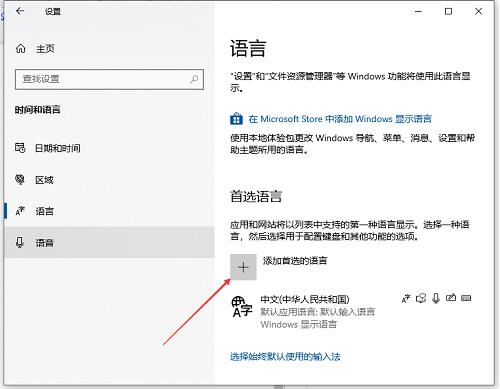Image resolution: width=500 pixels, height=389 pixels.
Task: Maximize the 设置 window
Action: (449, 11)
